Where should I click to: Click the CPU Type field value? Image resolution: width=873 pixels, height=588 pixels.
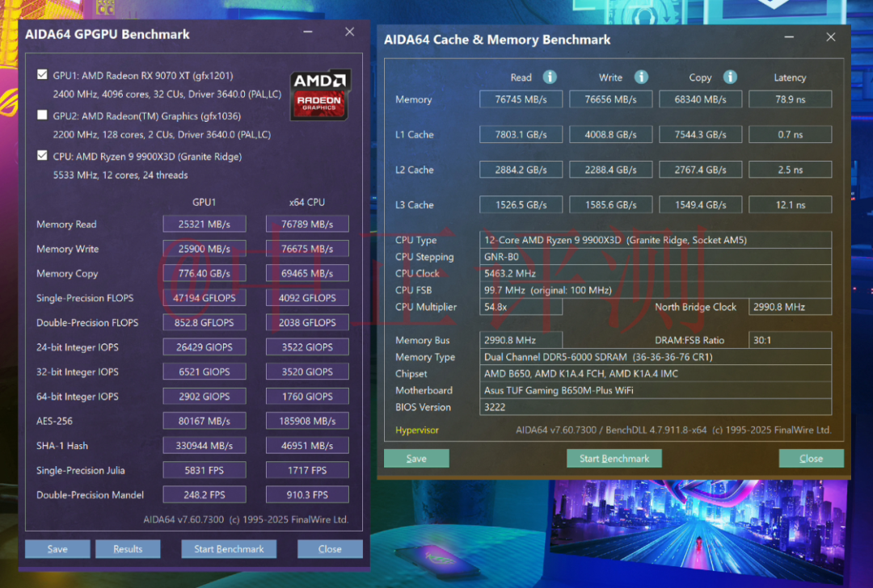click(x=656, y=240)
